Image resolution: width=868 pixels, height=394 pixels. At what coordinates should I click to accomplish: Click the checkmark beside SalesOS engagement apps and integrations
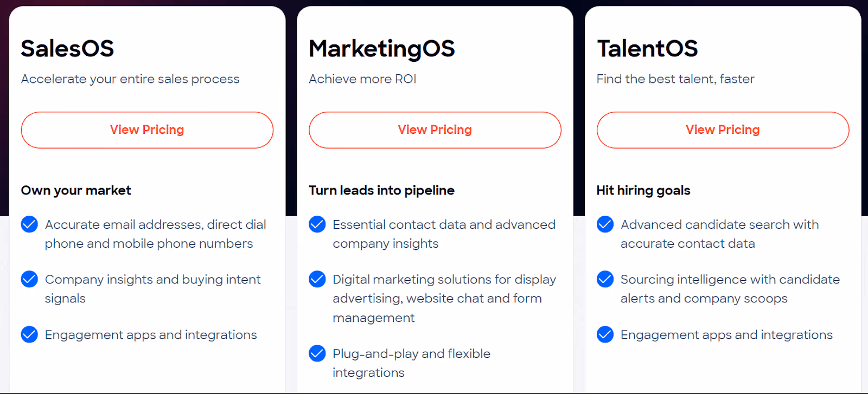click(x=29, y=334)
